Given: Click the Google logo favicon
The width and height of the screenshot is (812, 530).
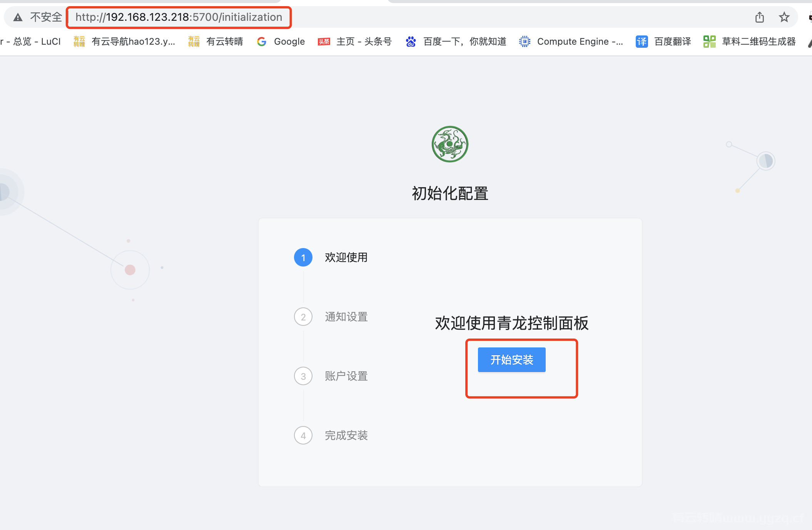Looking at the screenshot, I should pos(262,42).
